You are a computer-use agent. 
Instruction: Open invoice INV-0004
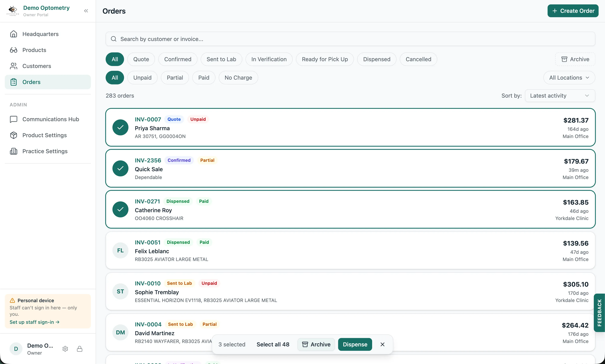click(148, 324)
